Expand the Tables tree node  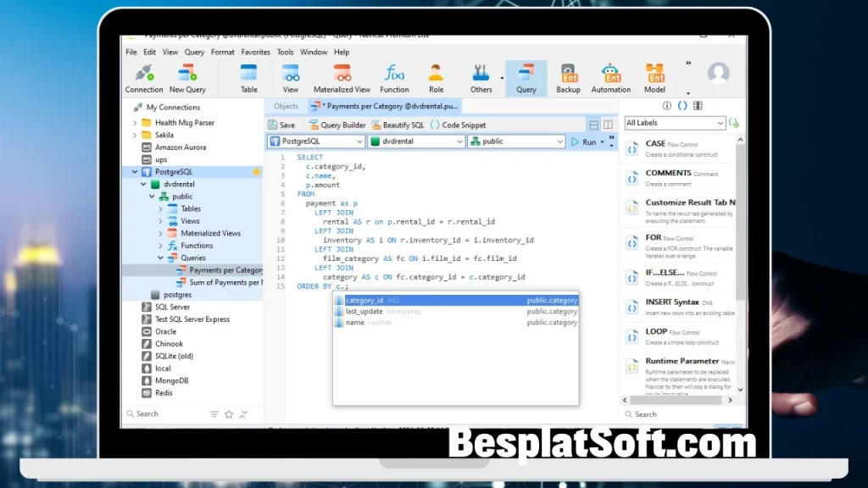(x=161, y=208)
